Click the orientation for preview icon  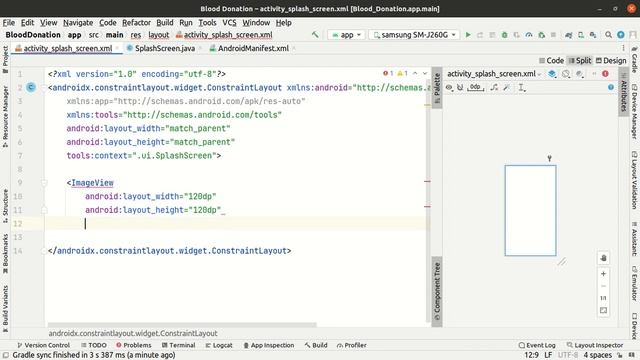(x=566, y=74)
